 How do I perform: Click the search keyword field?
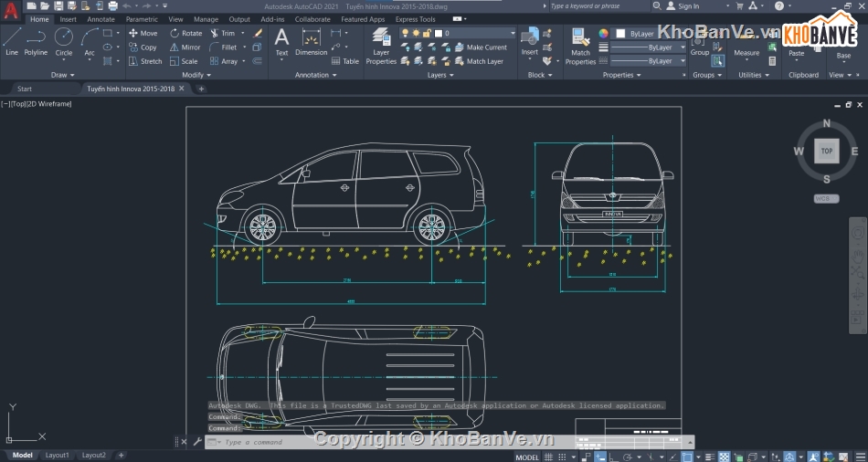click(599, 6)
